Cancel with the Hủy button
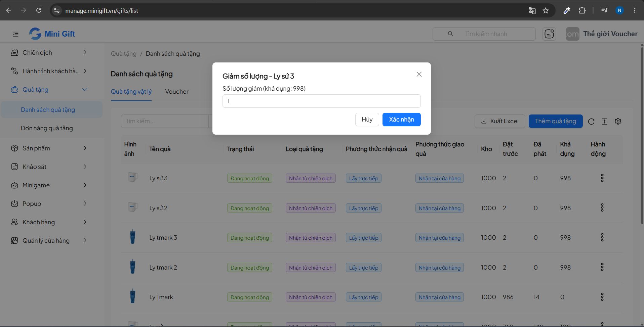644x327 pixels. point(367,120)
